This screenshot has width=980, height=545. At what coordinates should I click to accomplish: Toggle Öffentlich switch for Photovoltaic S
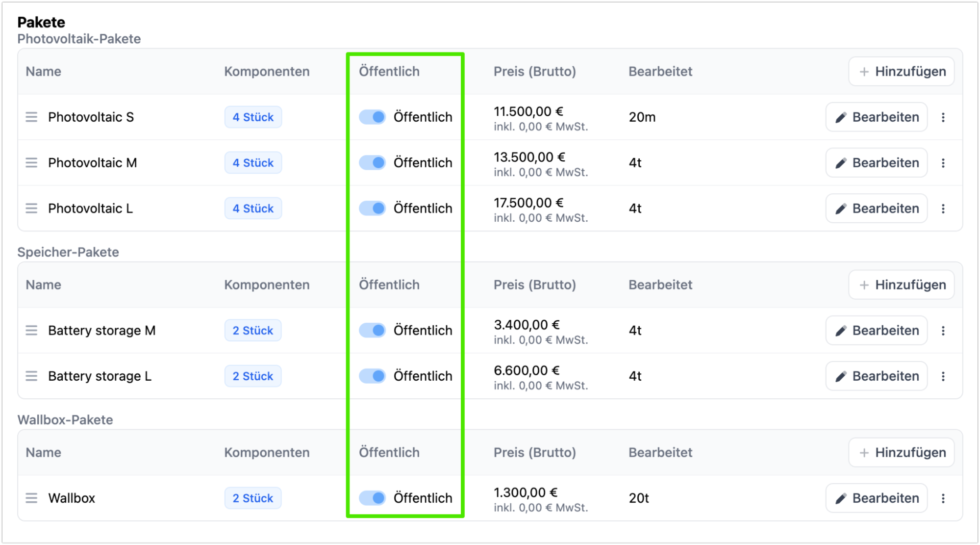(x=372, y=117)
